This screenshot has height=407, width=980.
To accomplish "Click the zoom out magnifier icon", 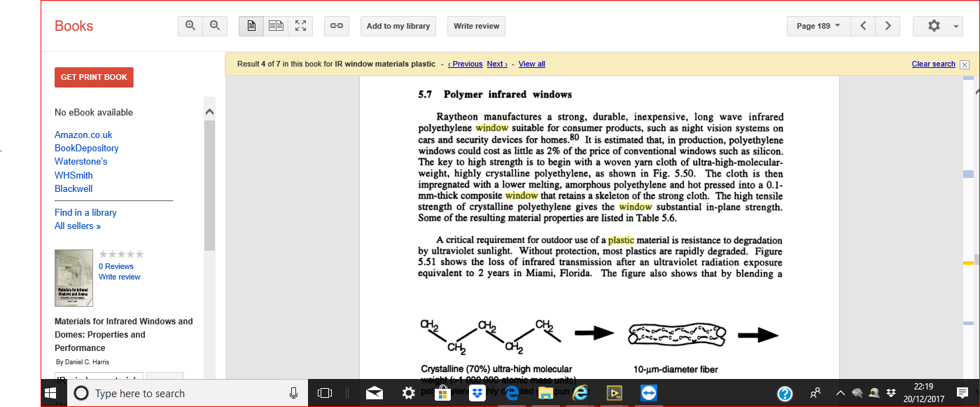I will coord(215,26).
